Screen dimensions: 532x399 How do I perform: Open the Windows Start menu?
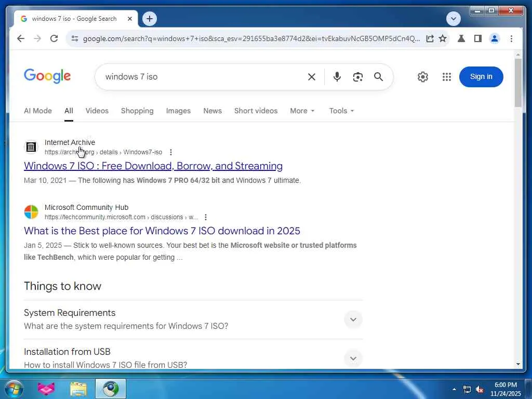pyautogui.click(x=14, y=389)
